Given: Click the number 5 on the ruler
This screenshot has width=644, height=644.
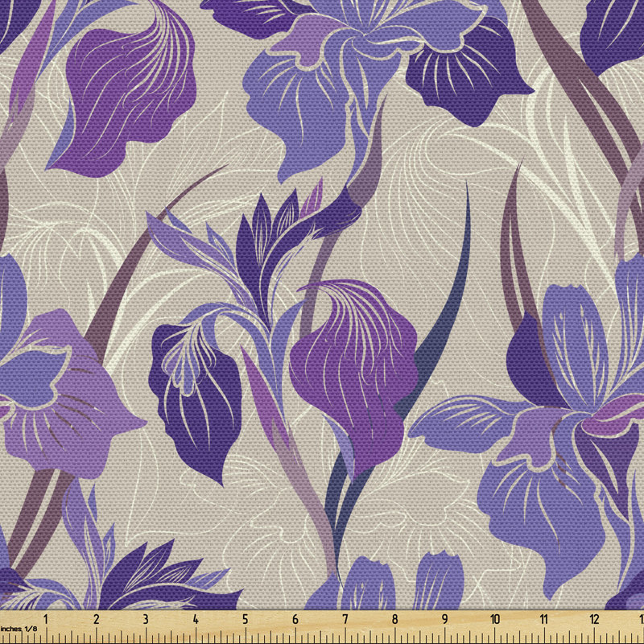Looking at the screenshot, I should coord(246,619).
